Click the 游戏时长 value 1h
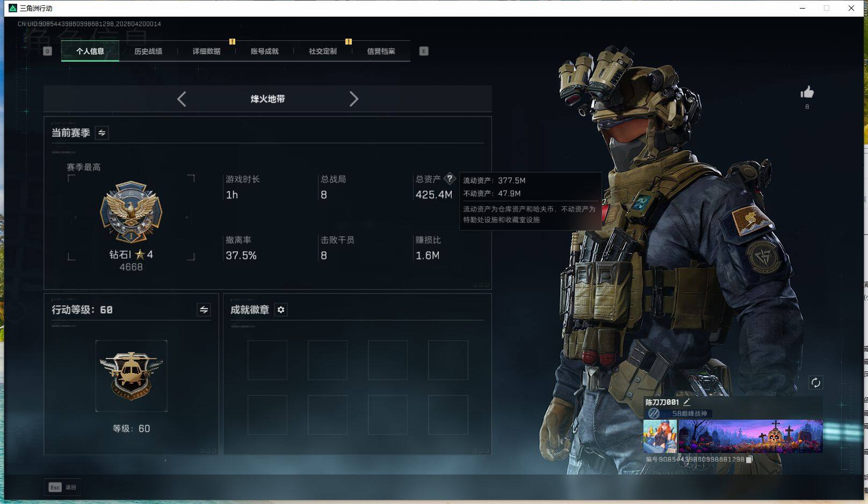 point(232,195)
